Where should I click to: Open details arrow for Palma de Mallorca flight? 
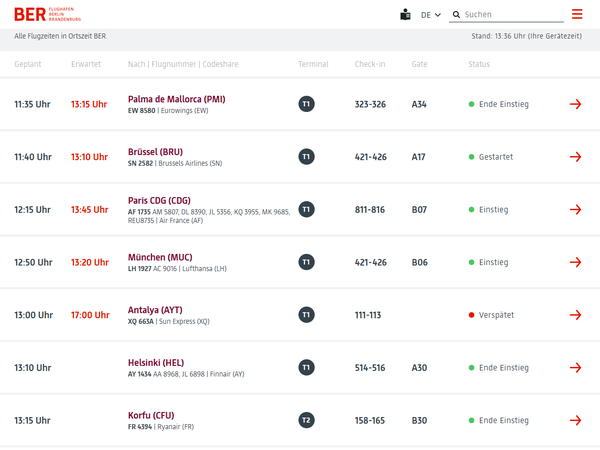[x=575, y=104]
